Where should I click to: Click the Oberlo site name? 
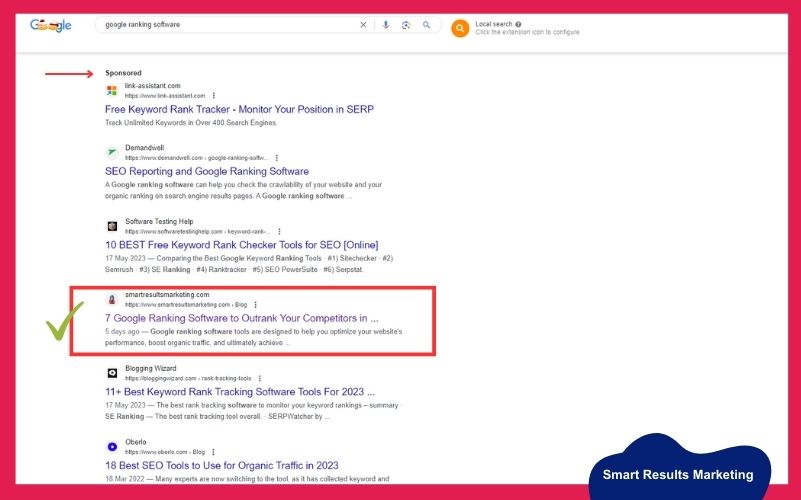(x=135, y=442)
